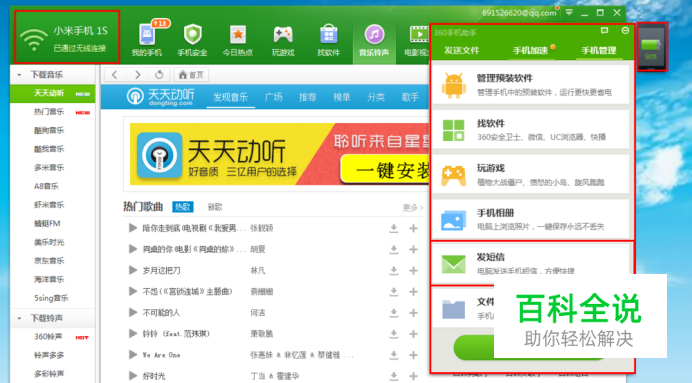Click the refresh page icon
692x383 pixels.
click(159, 75)
